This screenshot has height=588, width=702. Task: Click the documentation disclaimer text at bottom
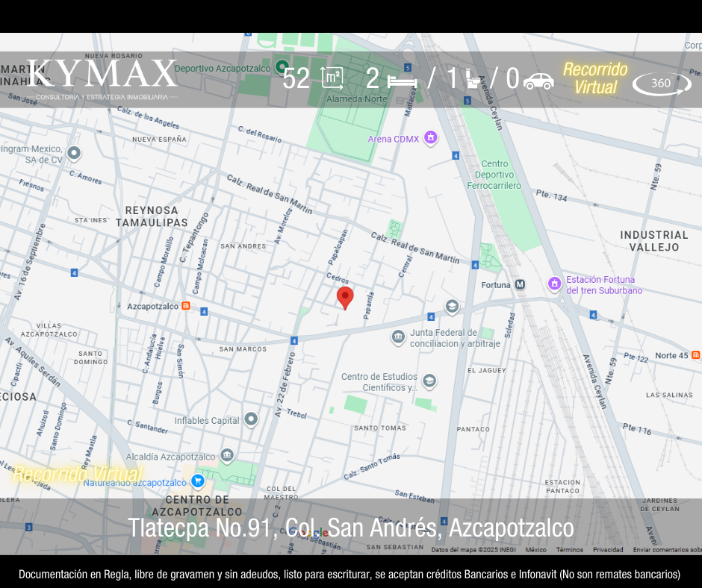(350, 574)
